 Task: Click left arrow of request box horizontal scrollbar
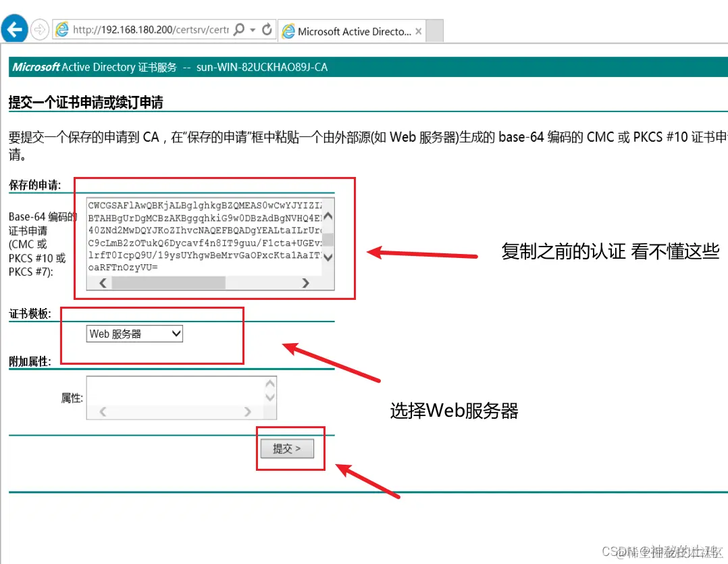[x=103, y=283]
